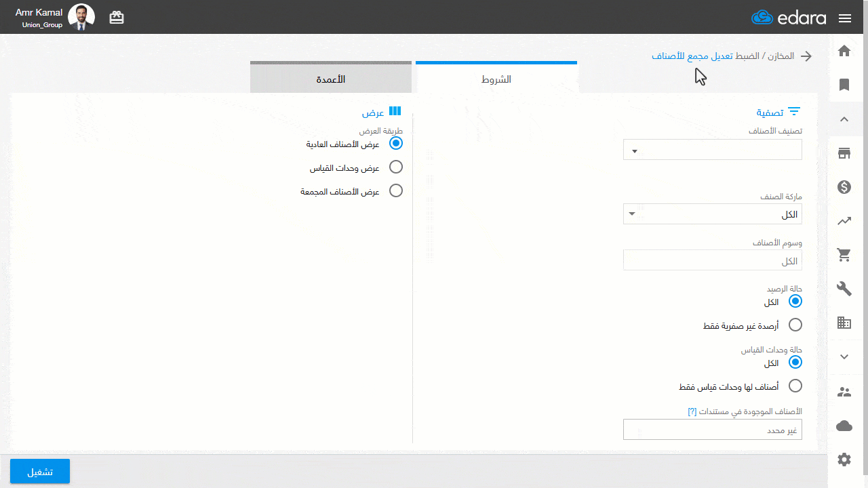Screen dimensions: 868x488
Task: Open the hamburger menu next to edara logo
Action: click(844, 18)
